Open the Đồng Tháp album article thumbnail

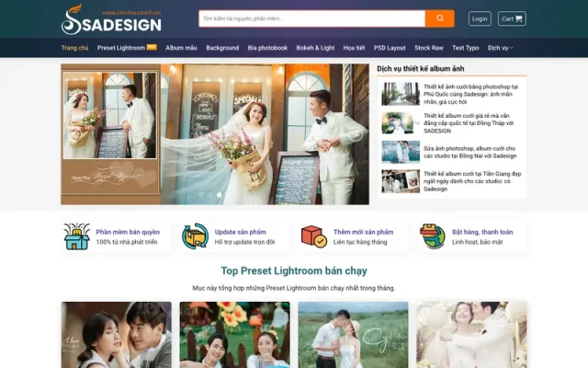pos(401,122)
